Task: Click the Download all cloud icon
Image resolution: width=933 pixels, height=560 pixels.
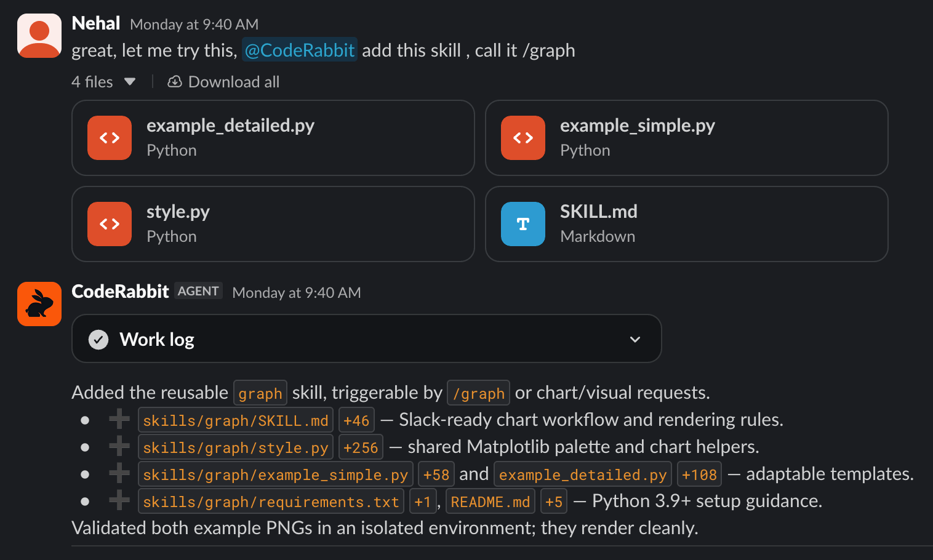Action: (x=175, y=82)
